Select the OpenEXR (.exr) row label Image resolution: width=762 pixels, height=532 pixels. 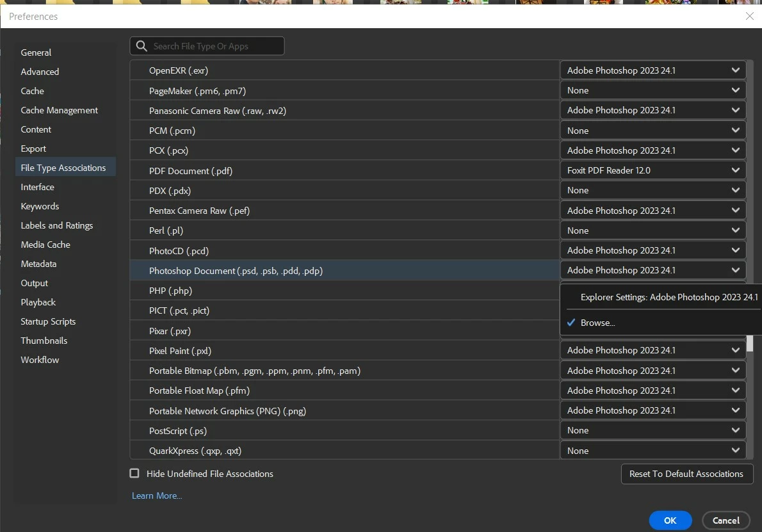click(179, 70)
